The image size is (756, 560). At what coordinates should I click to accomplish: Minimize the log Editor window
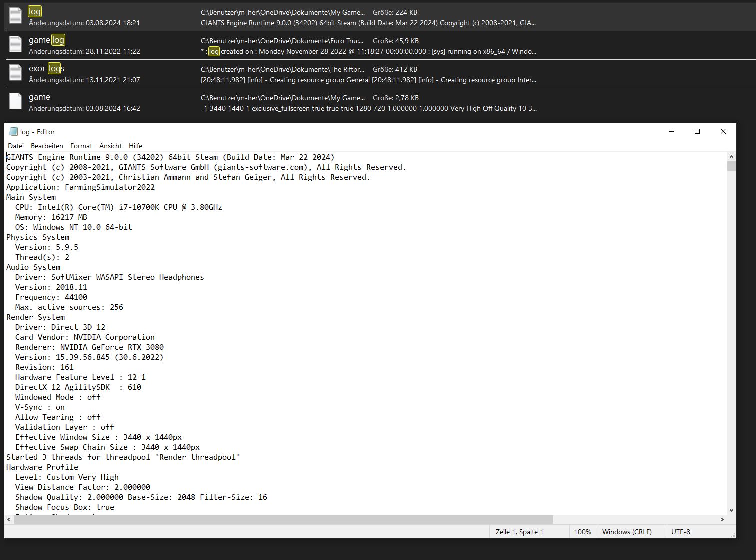pos(672,132)
